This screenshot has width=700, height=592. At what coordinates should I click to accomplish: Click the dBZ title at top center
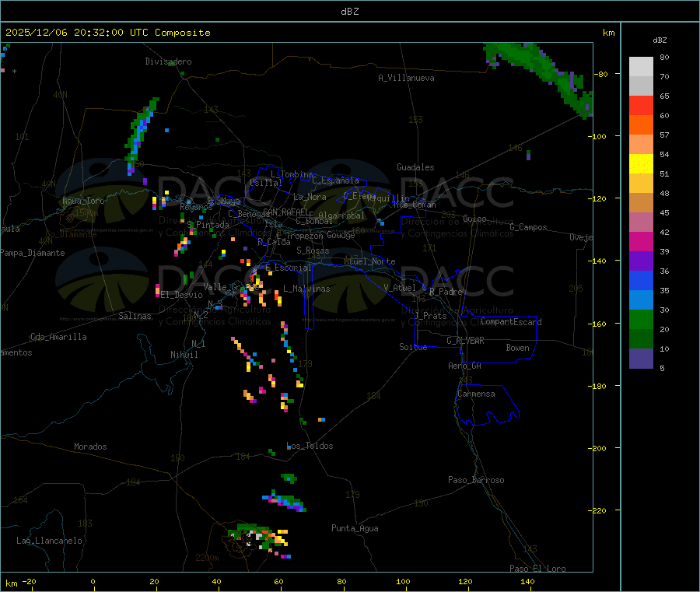pyautogui.click(x=349, y=12)
